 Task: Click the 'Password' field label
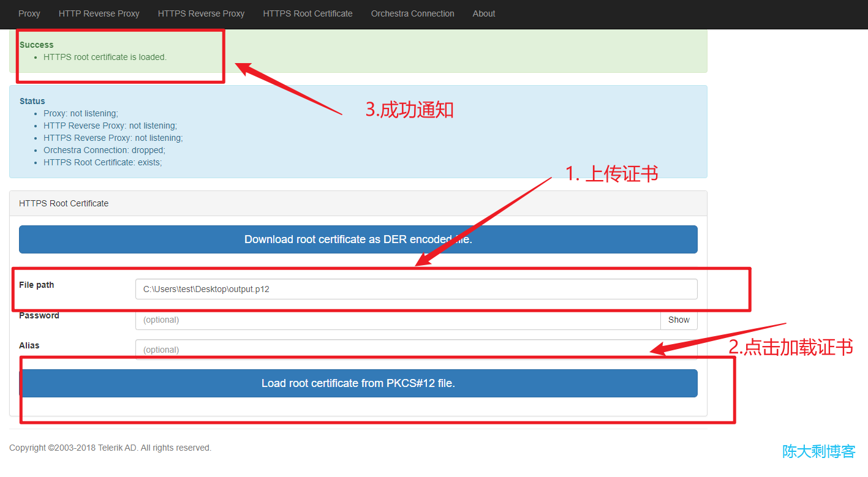pos(39,315)
